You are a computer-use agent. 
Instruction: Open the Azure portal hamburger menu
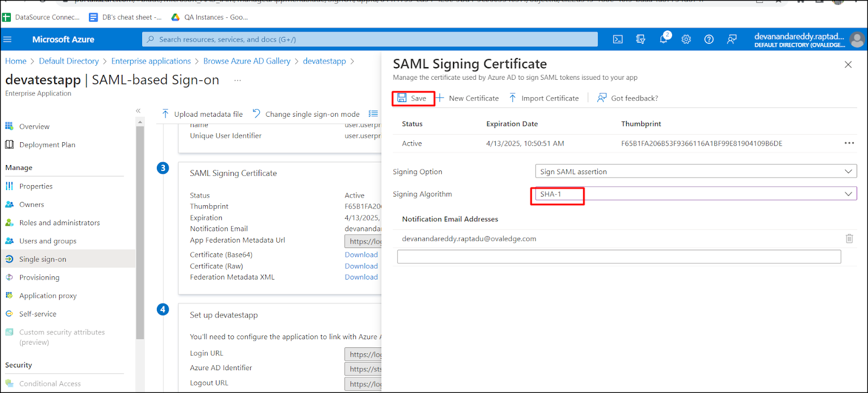click(8, 39)
